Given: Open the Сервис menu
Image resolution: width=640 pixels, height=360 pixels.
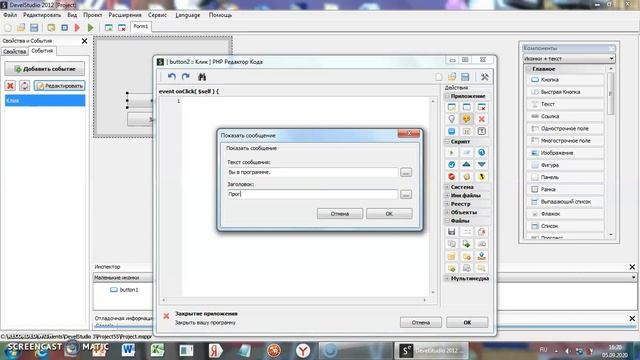Looking at the screenshot, I should click(x=157, y=15).
